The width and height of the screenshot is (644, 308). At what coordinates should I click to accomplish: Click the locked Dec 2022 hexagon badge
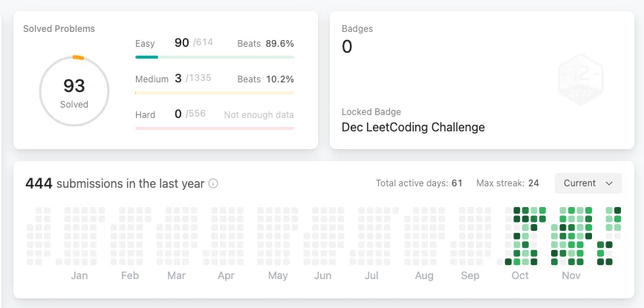coord(581,79)
